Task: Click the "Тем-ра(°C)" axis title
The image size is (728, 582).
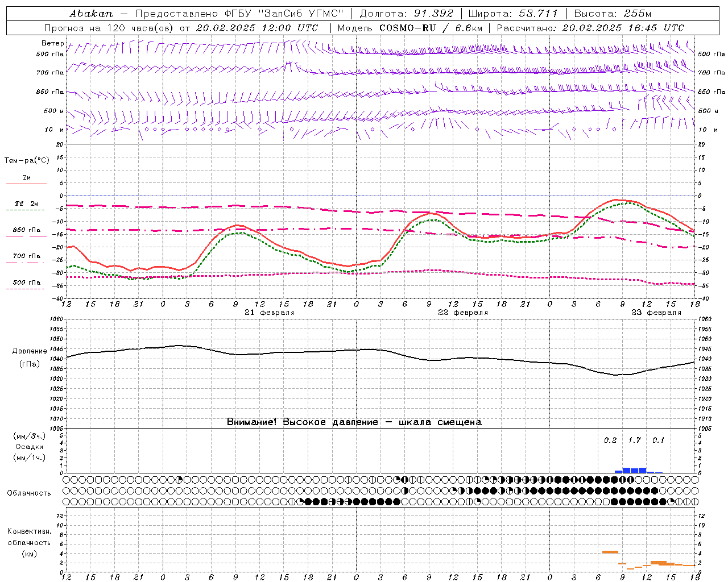Action: [x=27, y=161]
